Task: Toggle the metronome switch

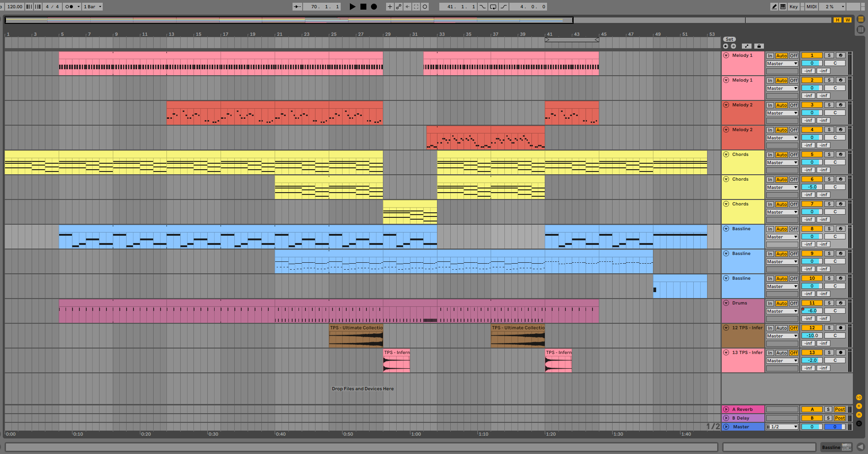Action: pyautogui.click(x=69, y=6)
